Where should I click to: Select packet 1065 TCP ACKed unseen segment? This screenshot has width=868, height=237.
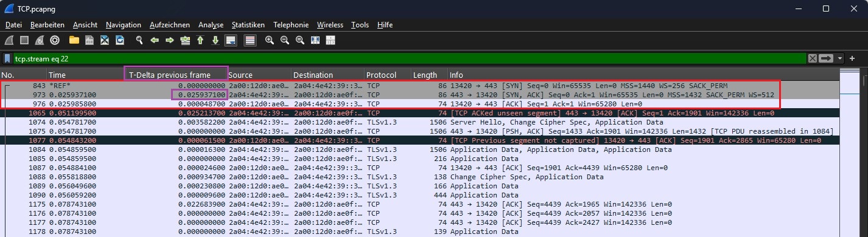tap(419, 113)
